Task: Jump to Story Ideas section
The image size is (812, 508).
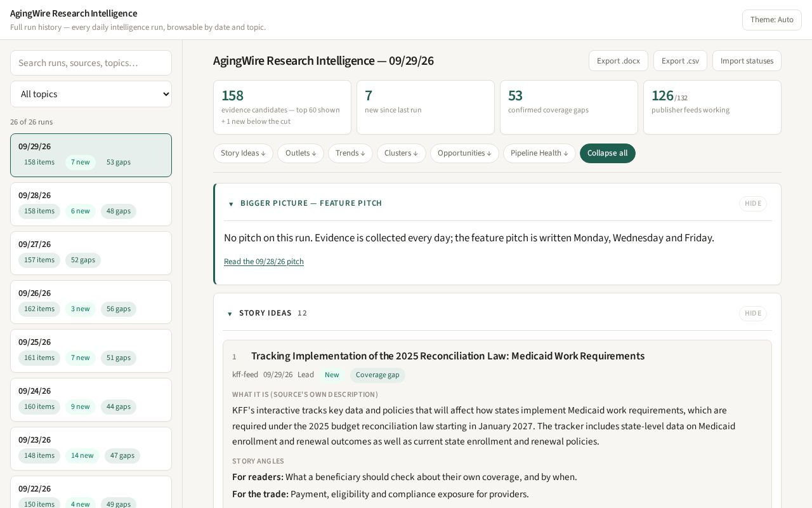Action: coord(243,153)
